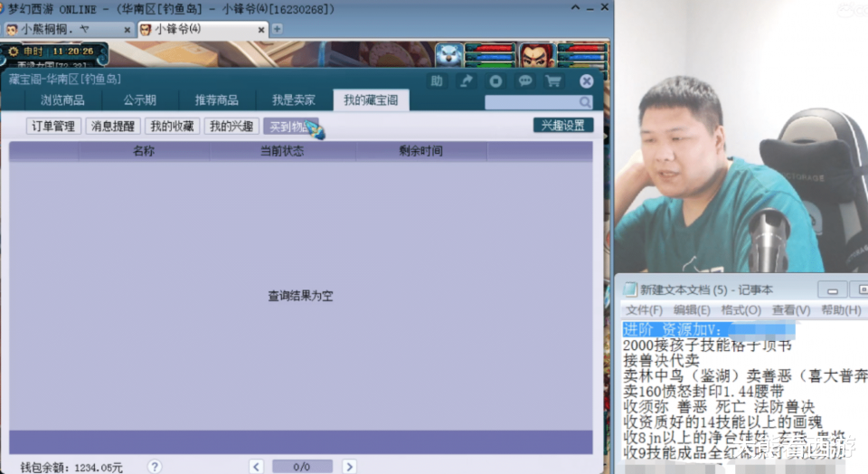Minimize the game window from title bar
Image resolution: width=868 pixels, height=474 pixels.
pos(590,8)
